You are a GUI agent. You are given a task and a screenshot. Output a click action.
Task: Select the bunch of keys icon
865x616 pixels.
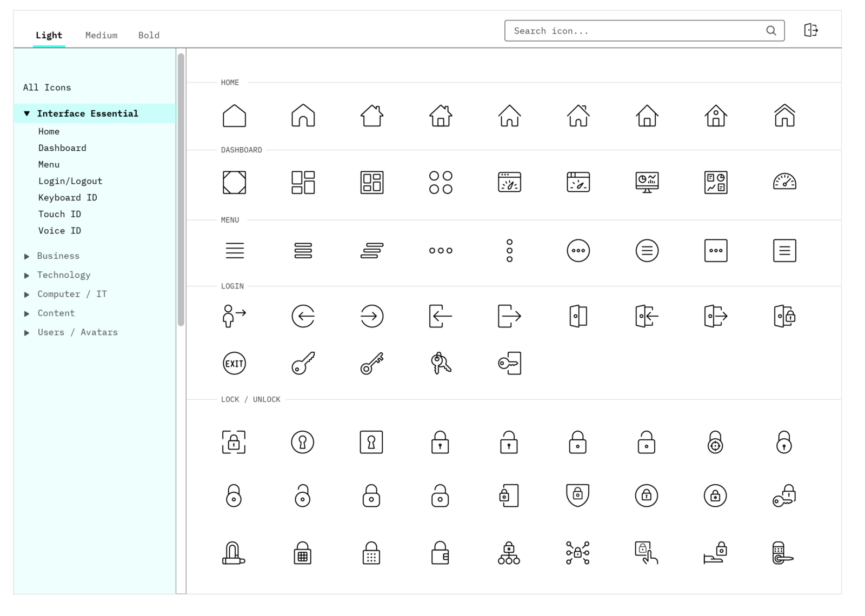pyautogui.click(x=441, y=363)
